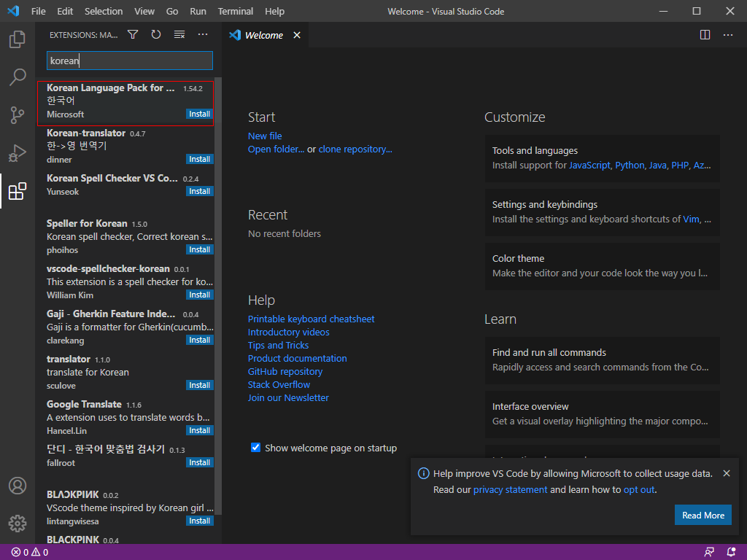Click the clone repository link

point(355,149)
